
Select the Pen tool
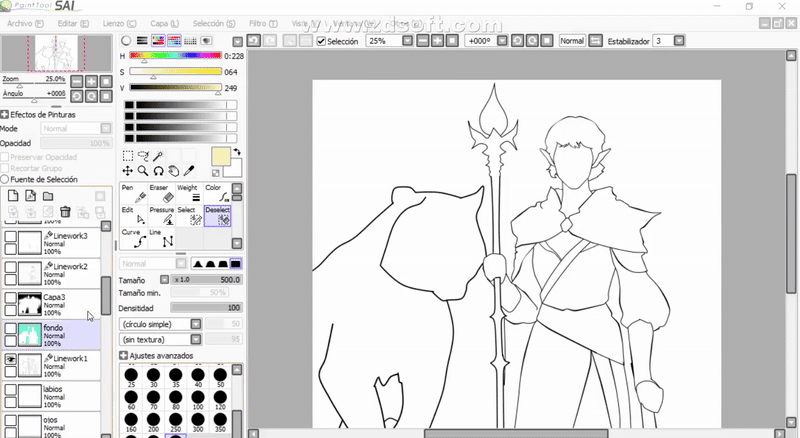click(x=133, y=194)
